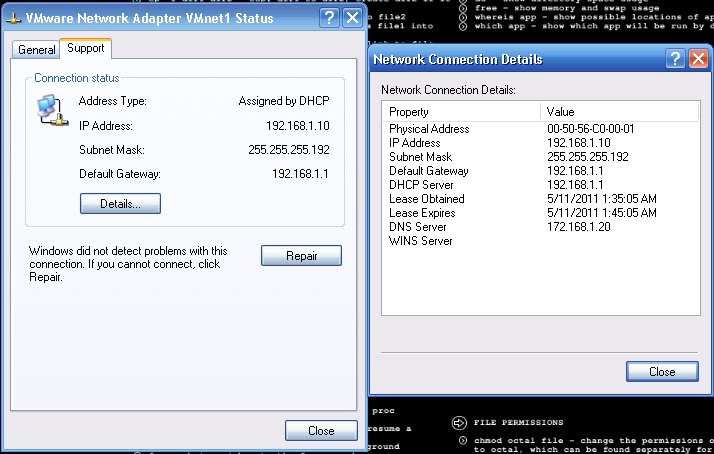This screenshot has height=454, width=714.
Task: Click the arrow icon beside FILE PERMISSIONS
Action: [x=459, y=423]
